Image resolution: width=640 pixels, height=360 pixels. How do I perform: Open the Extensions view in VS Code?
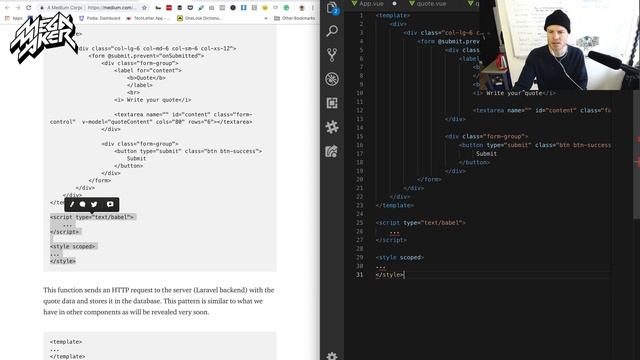coord(332,103)
